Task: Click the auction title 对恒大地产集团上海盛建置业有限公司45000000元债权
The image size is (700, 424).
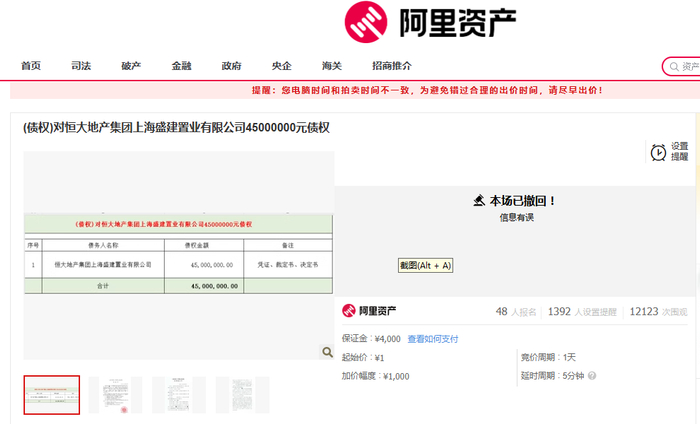Action: [x=176, y=128]
